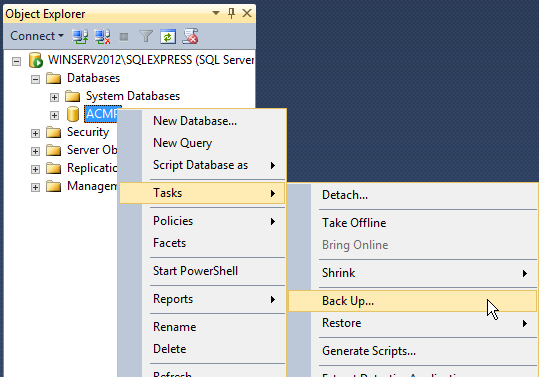
Task: Select the WINSERV2012\SQLEXPRESS server label
Action: 151,60
